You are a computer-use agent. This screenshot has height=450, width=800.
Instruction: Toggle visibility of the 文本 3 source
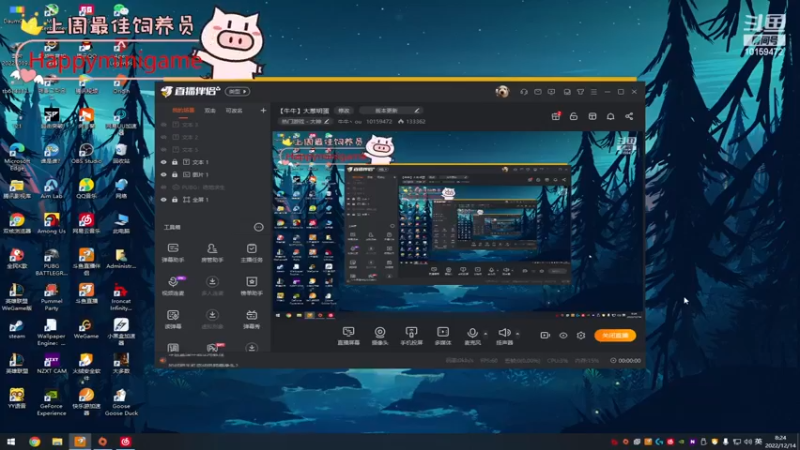(164, 124)
